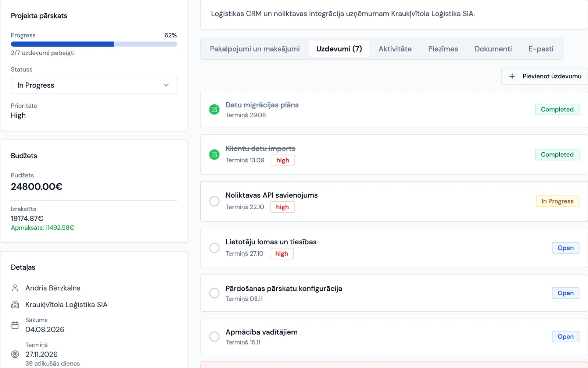Click high tag on Noliktavas API savienojums
The width and height of the screenshot is (588, 368).
pyautogui.click(x=282, y=207)
